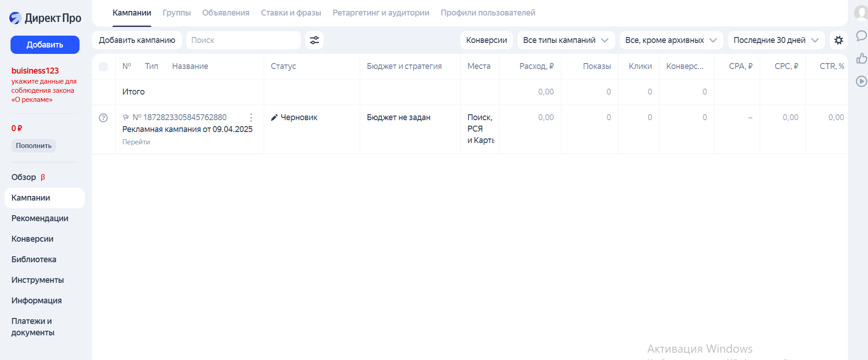Expand the Все типы кампаний dropdown
The image size is (868, 360).
click(566, 40)
